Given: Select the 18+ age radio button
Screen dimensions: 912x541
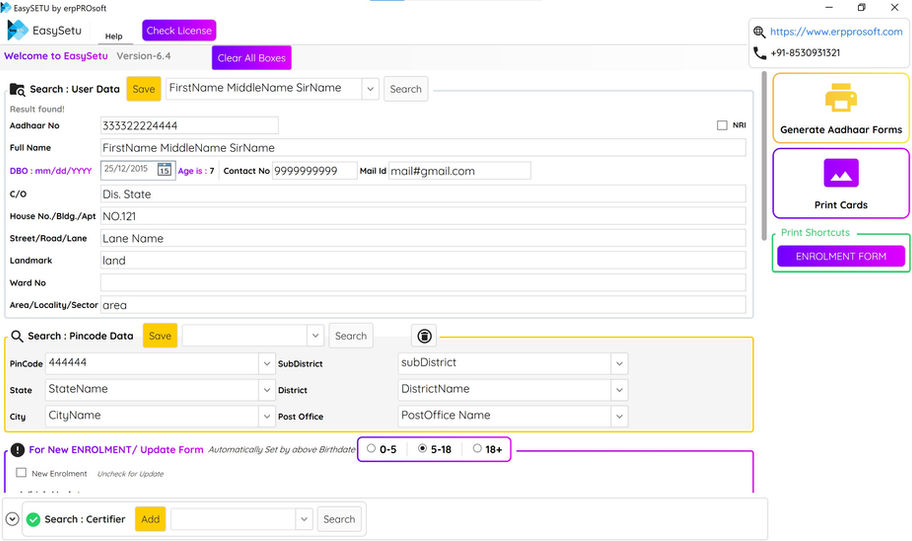Looking at the screenshot, I should point(477,449).
